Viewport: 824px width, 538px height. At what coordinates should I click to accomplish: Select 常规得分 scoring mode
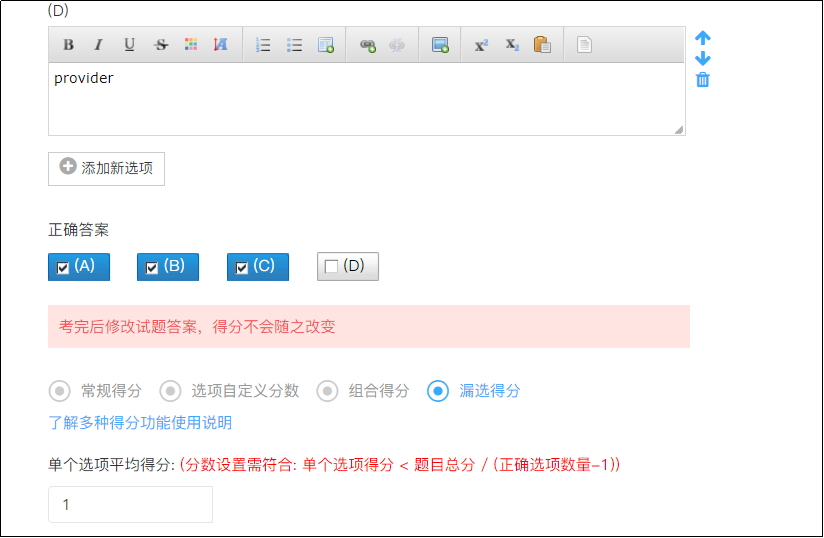click(59, 391)
